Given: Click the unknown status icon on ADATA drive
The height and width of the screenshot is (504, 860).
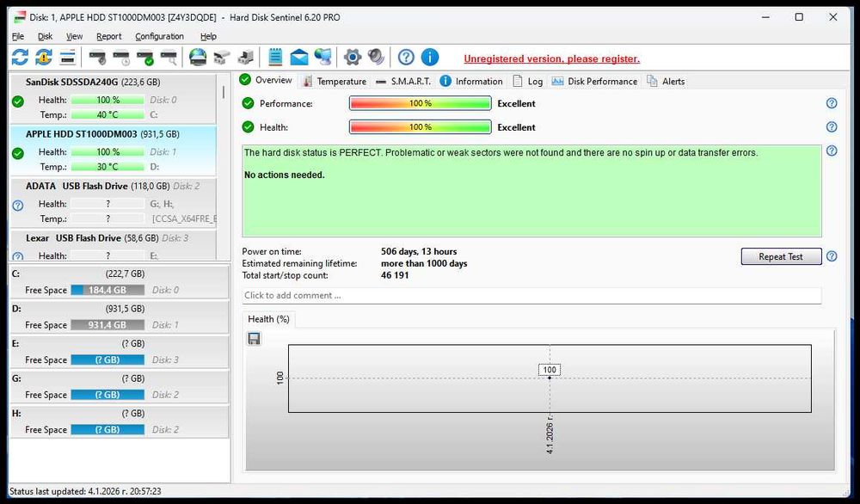Looking at the screenshot, I should [x=17, y=205].
